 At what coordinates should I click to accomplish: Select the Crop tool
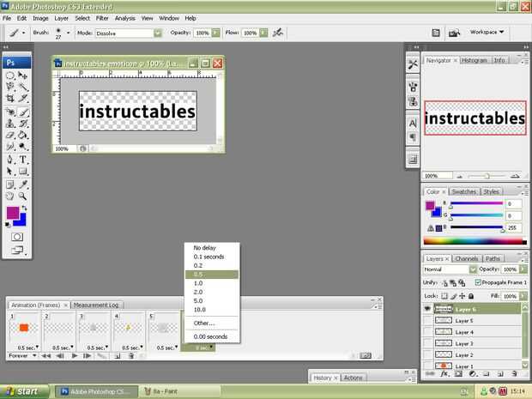point(10,99)
